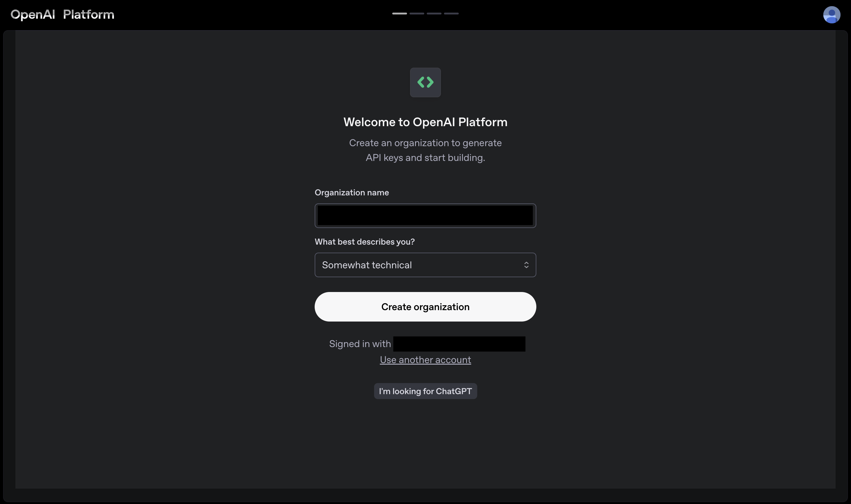This screenshot has width=851, height=504.
Task: Click the up-down chevron in the dropdown
Action: (526, 265)
